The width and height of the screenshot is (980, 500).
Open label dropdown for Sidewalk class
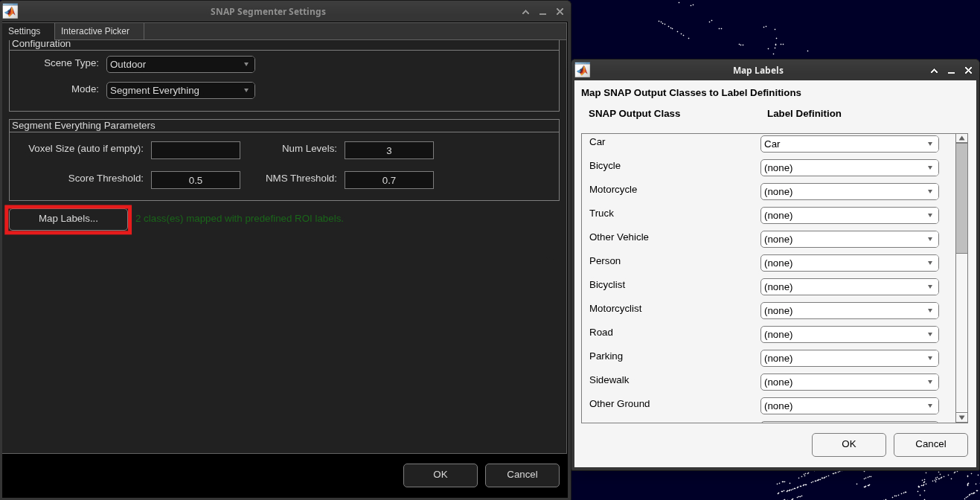tap(850, 382)
